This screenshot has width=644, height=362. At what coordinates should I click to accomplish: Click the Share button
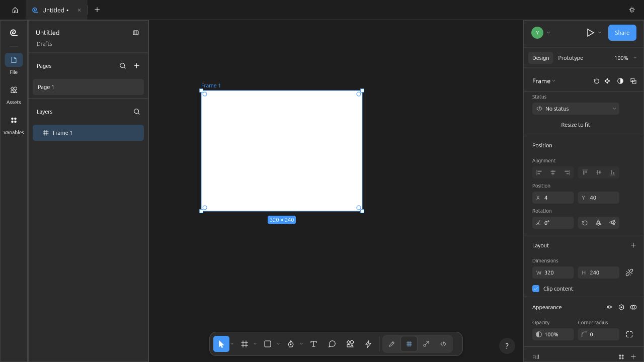click(622, 33)
